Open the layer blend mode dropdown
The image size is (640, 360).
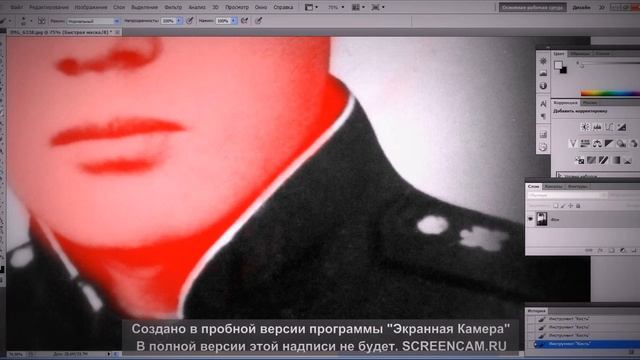coord(567,195)
